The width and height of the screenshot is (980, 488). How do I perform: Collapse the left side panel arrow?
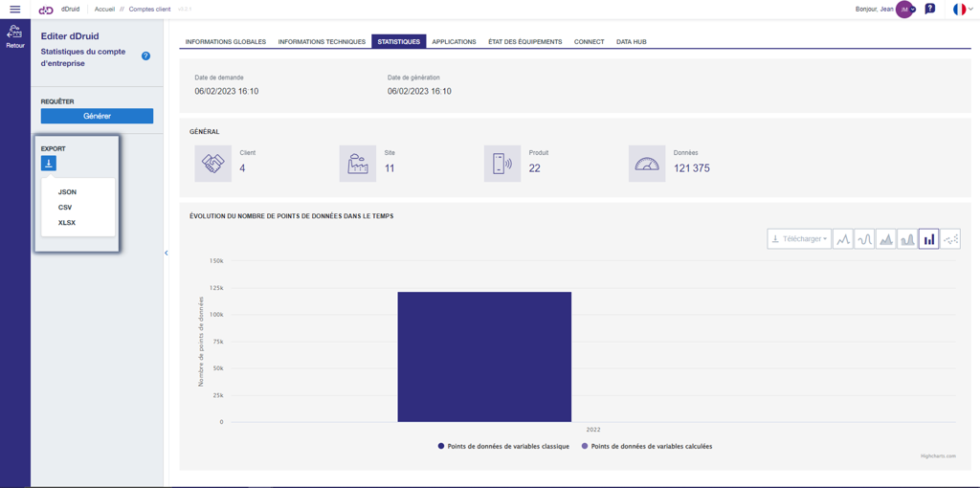point(167,253)
